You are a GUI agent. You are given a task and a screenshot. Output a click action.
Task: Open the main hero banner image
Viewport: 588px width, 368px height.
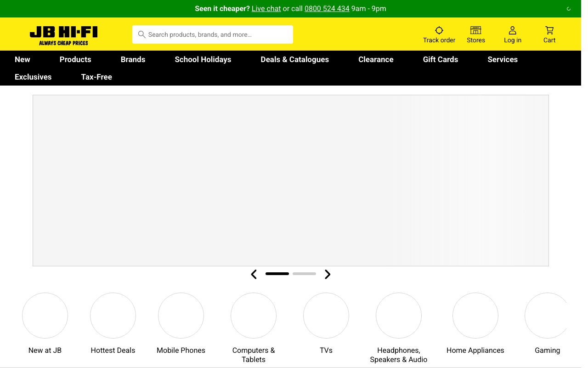(291, 180)
